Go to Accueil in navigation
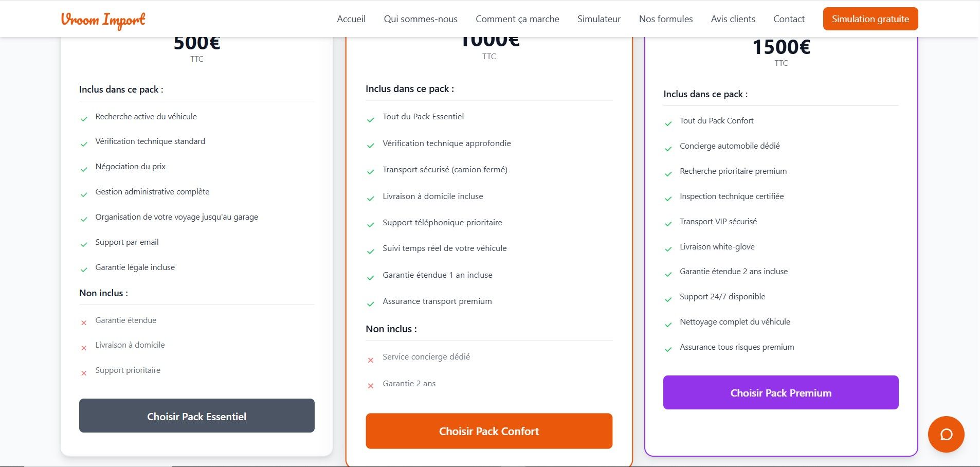This screenshot has width=980, height=467. click(x=351, y=19)
